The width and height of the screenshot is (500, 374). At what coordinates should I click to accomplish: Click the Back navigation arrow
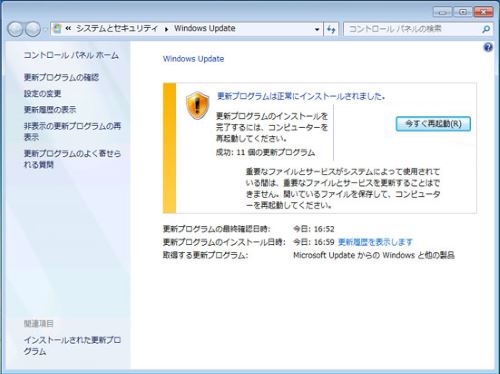[x=15, y=29]
